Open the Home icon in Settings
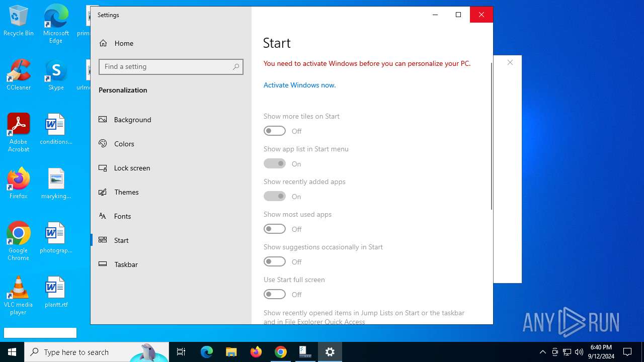This screenshot has width=644, height=362. point(103,43)
